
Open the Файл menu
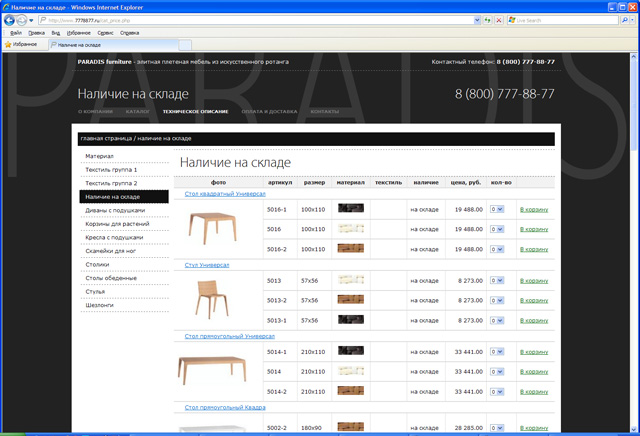point(16,33)
